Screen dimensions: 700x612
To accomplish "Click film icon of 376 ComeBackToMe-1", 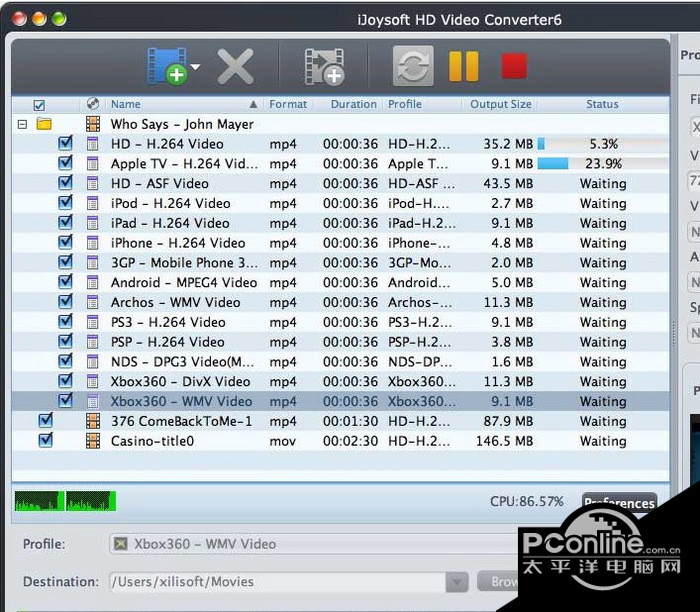I will coord(93,421).
